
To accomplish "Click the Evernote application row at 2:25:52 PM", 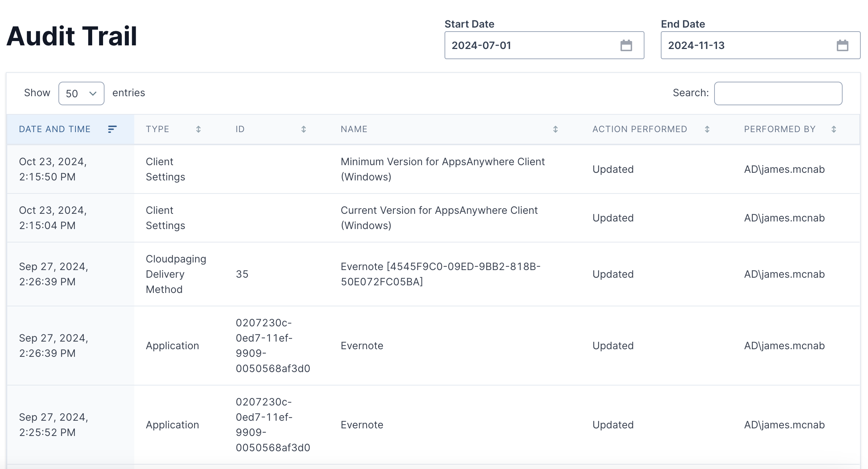I will (x=362, y=425).
